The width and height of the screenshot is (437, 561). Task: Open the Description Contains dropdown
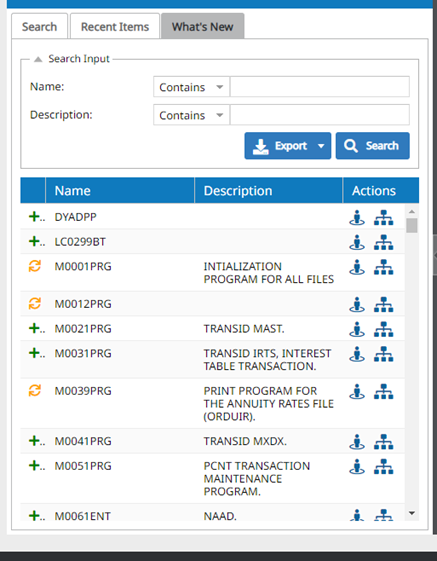click(191, 115)
